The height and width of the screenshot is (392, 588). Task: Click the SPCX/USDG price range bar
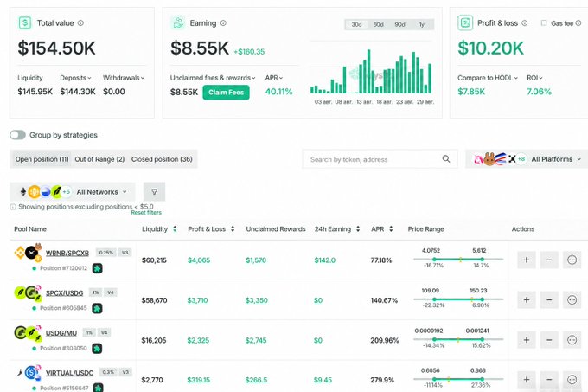pos(458,299)
